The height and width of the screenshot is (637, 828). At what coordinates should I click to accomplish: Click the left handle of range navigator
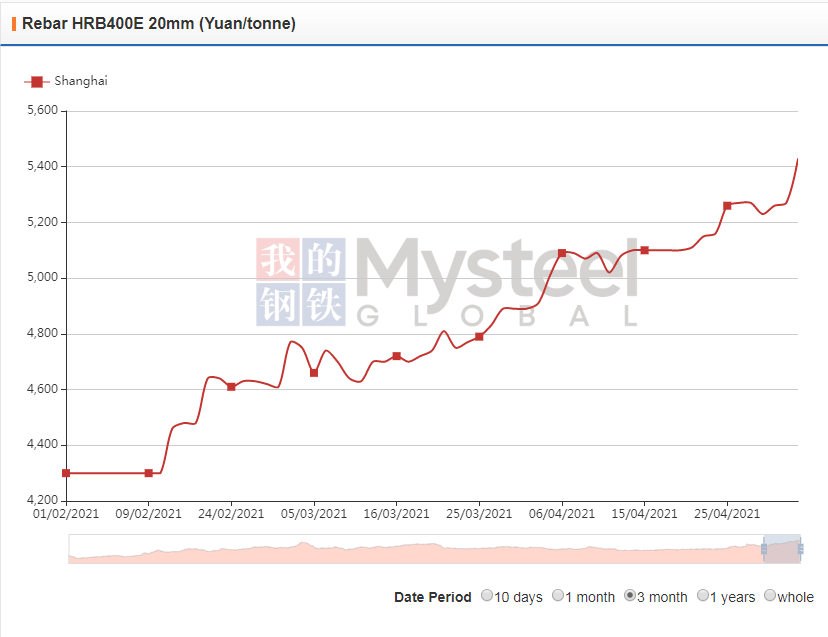tap(764, 548)
